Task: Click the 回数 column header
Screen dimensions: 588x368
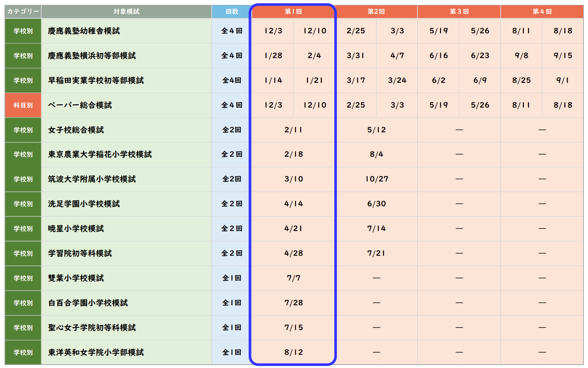Action: coord(232,12)
